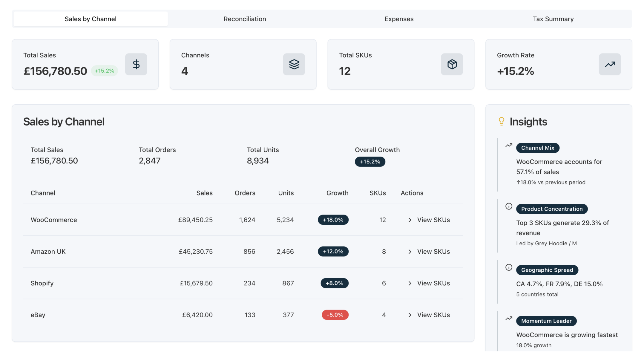Click the Product Concentration badge

[x=552, y=209]
